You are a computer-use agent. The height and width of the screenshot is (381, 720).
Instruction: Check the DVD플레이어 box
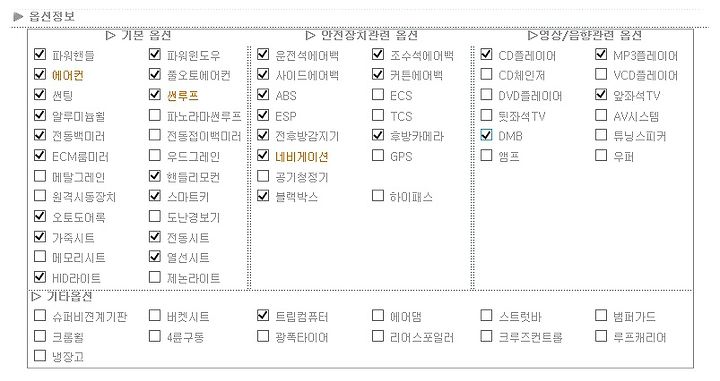[x=486, y=95]
